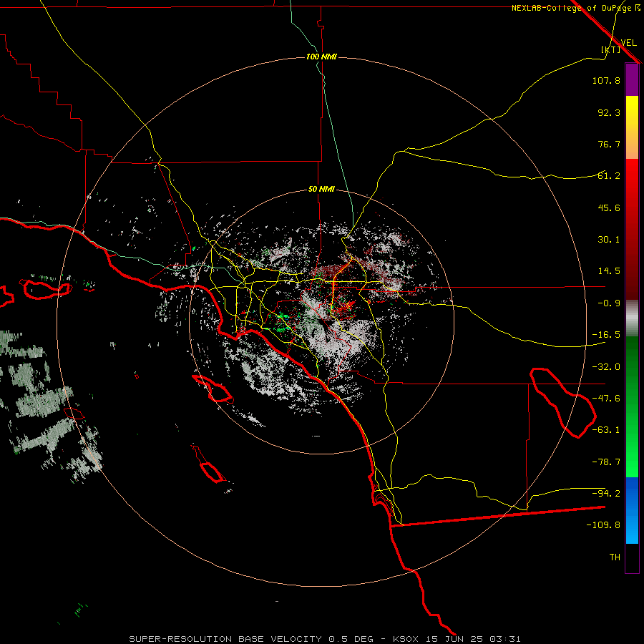
Task: Click the Super-Resolution Base Velocity caption text
Action: pyautogui.click(x=325, y=639)
